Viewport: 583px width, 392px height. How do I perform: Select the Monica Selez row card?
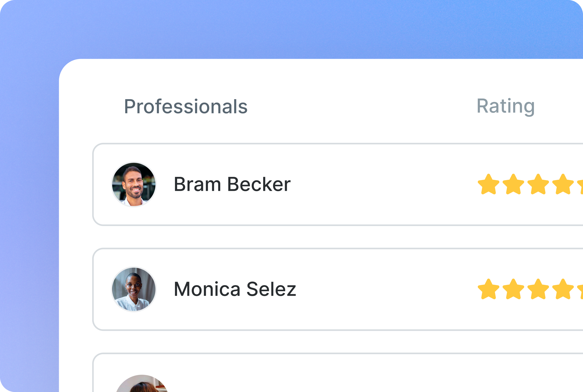click(x=338, y=289)
